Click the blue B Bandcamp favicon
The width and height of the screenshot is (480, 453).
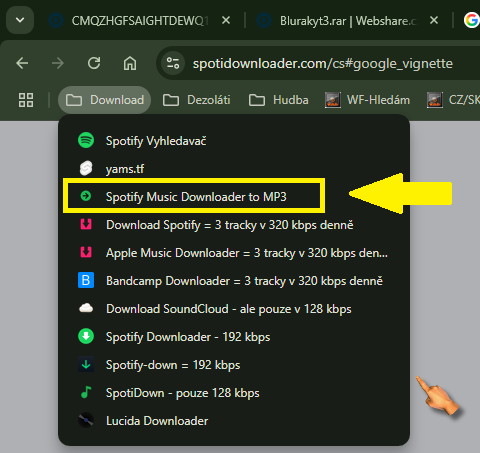[x=86, y=280]
